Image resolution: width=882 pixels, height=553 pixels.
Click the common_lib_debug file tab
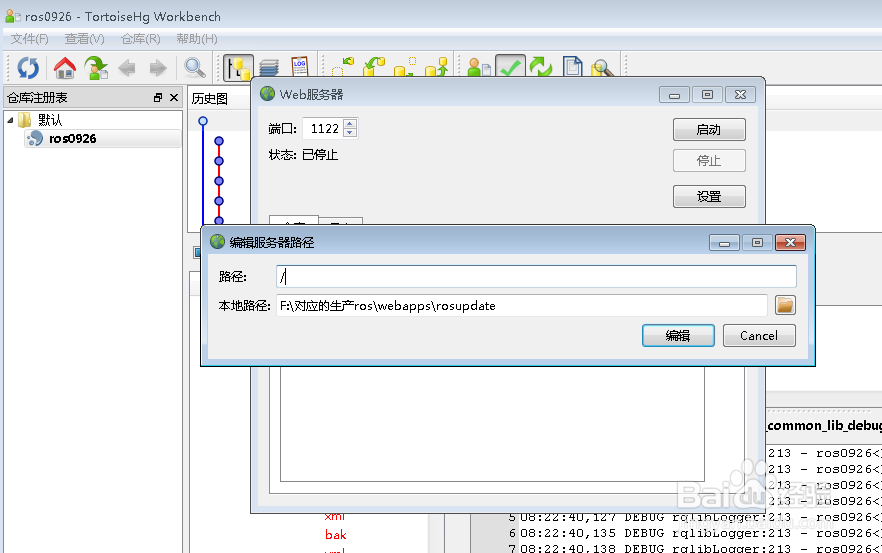coord(824,425)
